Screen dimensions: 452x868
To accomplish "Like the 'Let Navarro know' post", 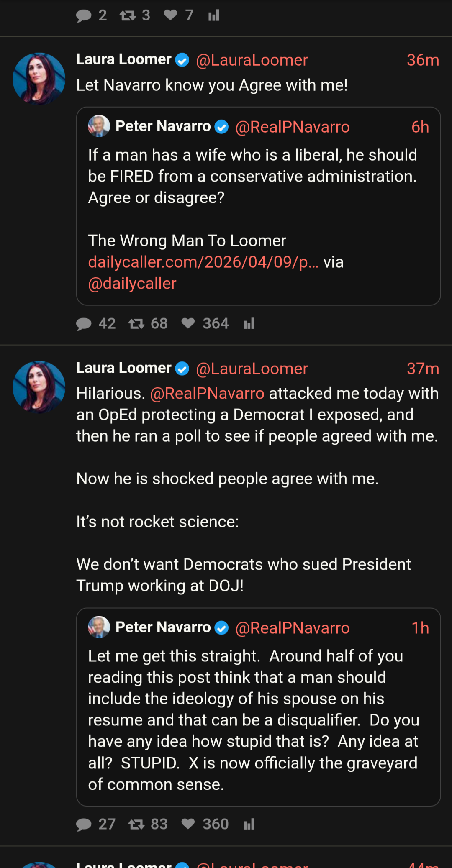I will point(188,323).
